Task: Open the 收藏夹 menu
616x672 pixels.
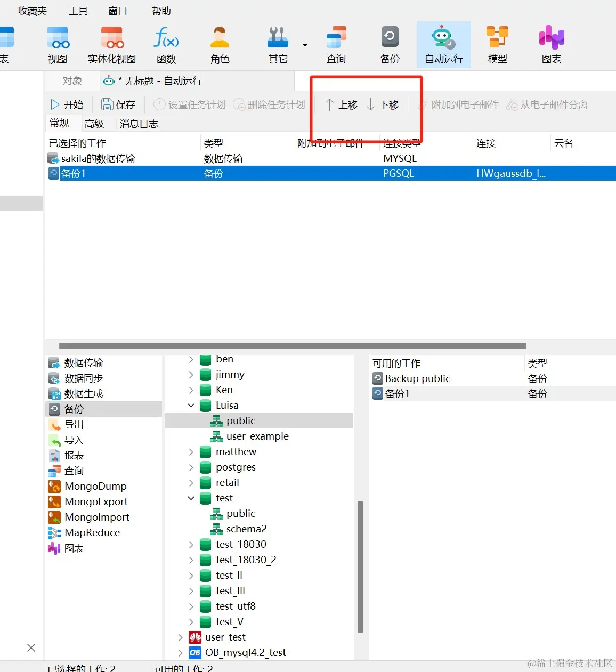Action: point(33,11)
